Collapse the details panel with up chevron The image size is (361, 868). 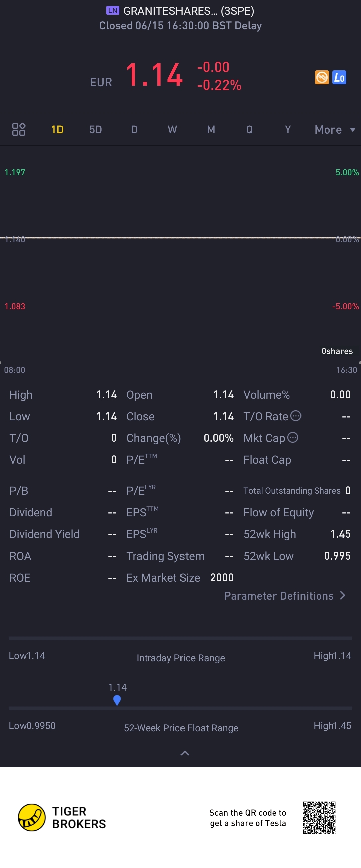[x=185, y=753]
